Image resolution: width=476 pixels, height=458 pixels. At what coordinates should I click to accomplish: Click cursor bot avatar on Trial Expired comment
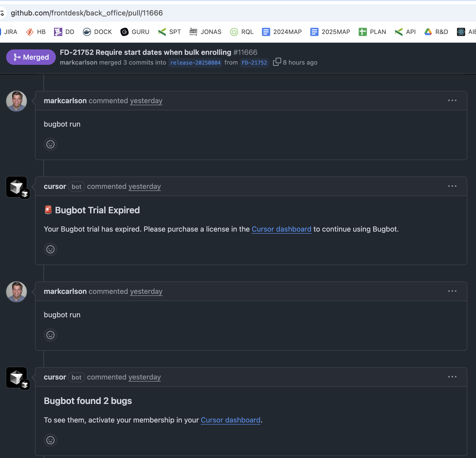[x=16, y=187]
